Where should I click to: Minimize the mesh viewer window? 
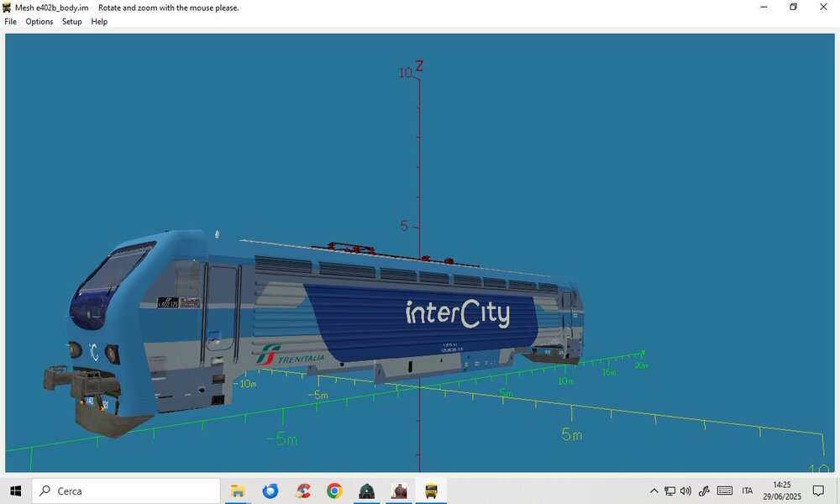click(764, 8)
